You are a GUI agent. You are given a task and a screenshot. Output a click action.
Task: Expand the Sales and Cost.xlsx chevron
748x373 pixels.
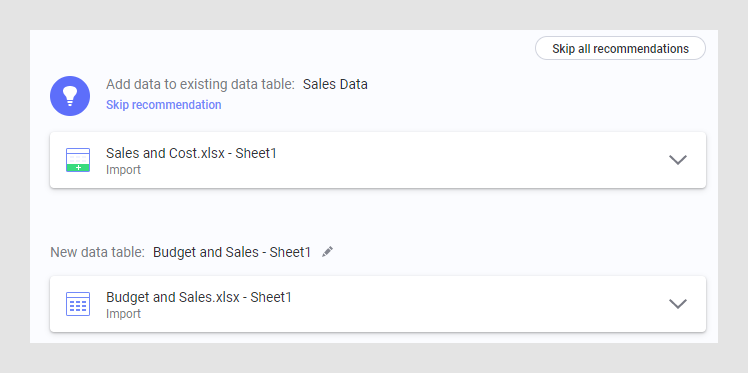(678, 160)
